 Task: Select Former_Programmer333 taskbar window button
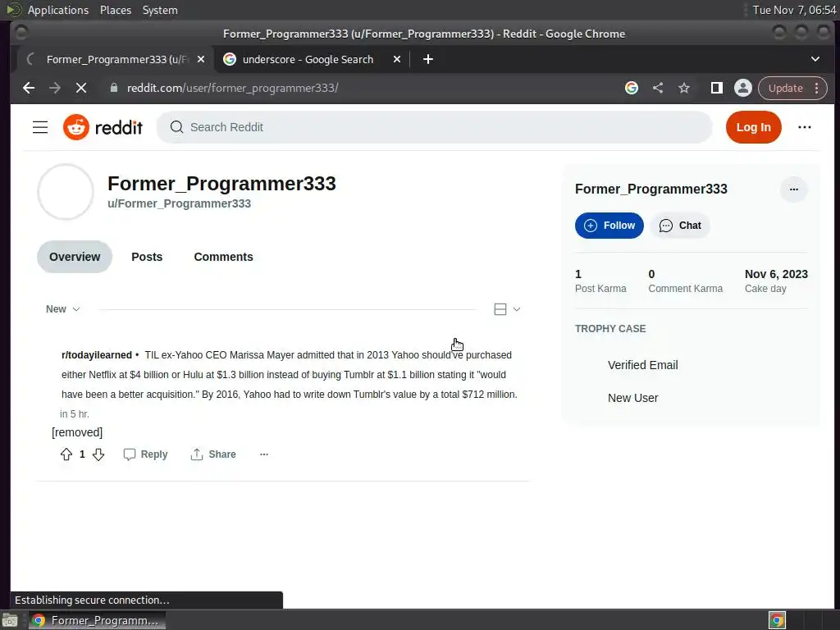[97, 621]
